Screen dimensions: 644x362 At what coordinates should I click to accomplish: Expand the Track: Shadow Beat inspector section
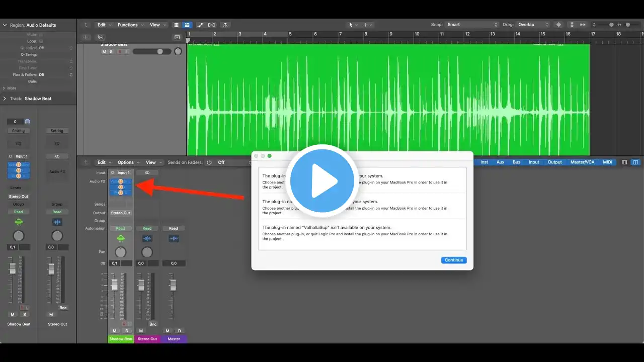point(5,99)
